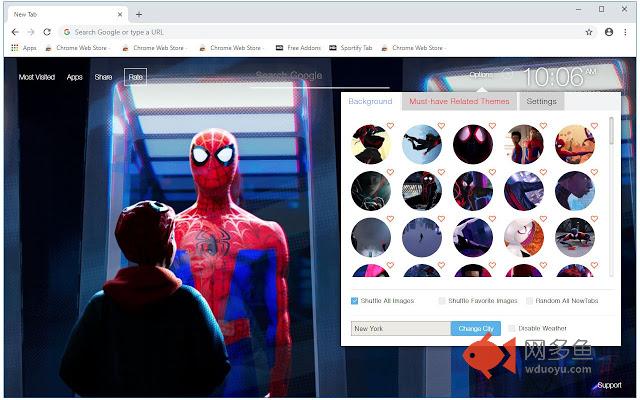
Task: Click the browser forward arrow
Action: [31, 32]
